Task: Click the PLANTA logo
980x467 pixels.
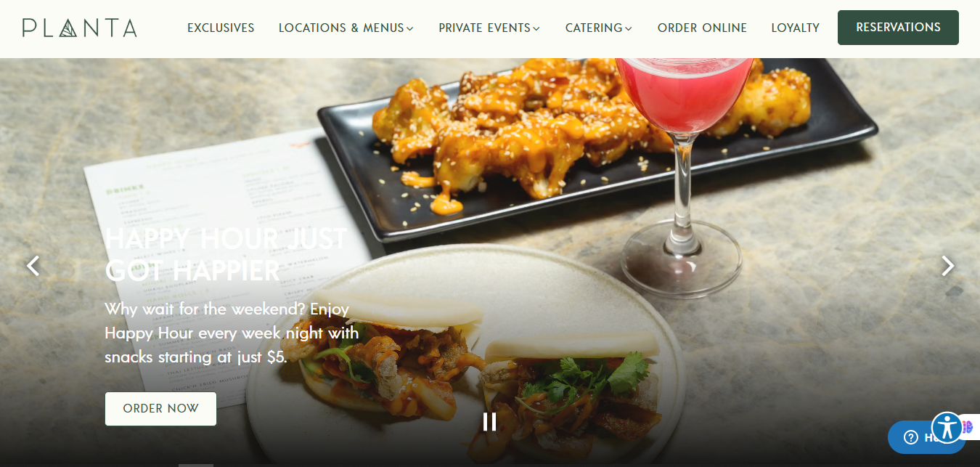Action: pyautogui.click(x=79, y=28)
